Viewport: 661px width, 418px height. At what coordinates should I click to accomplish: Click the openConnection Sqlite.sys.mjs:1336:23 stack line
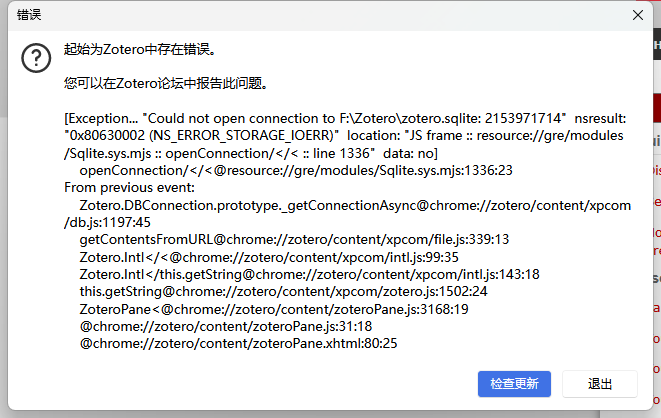[296, 171]
